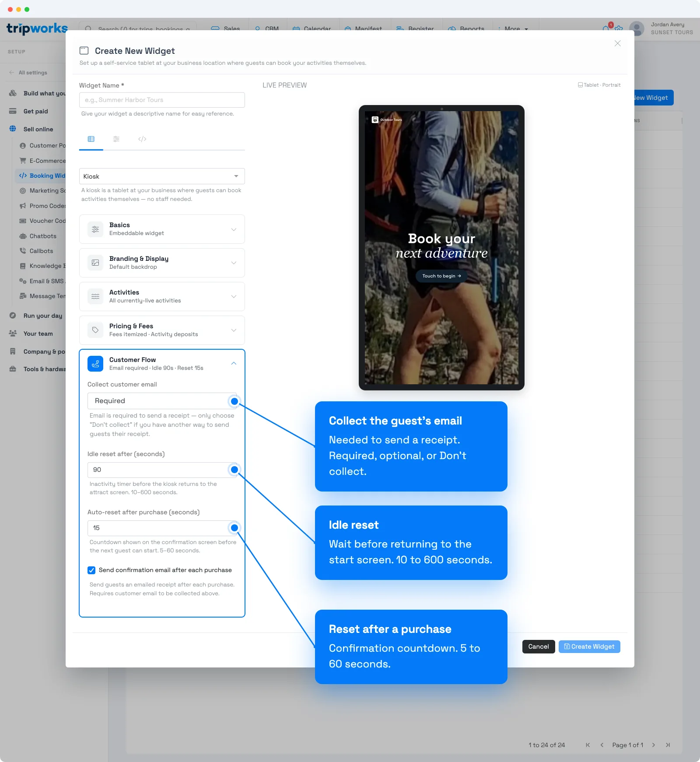Open Tools & hardware in sidebar
This screenshot has height=762, width=700.
click(x=37, y=369)
